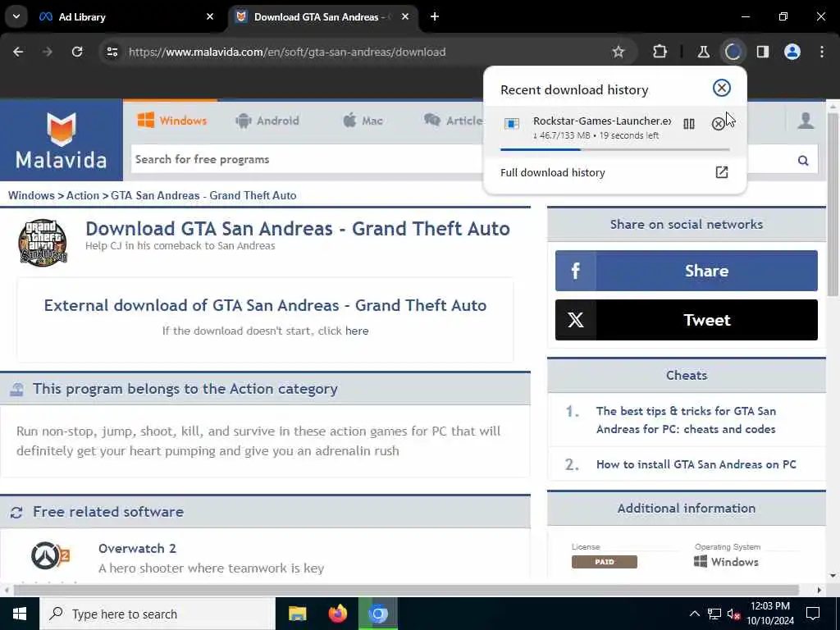Viewport: 840px width, 630px height.
Task: Select the Mac platform tab
Action: click(x=363, y=121)
